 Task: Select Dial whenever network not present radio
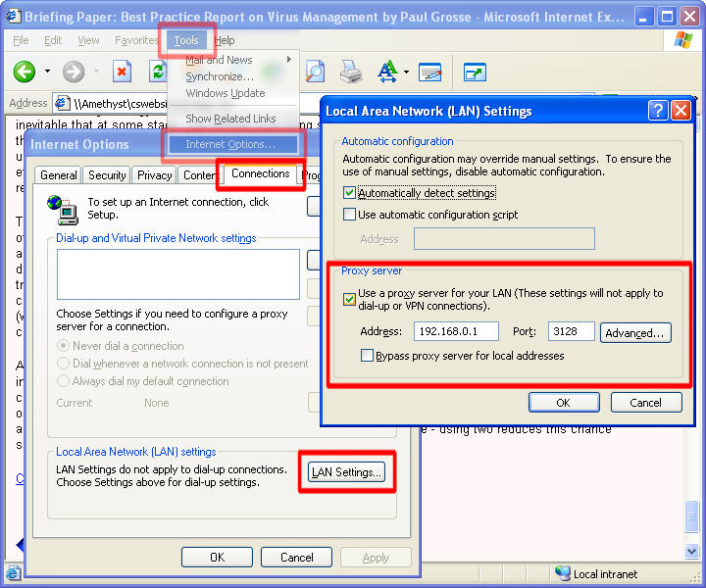64,363
